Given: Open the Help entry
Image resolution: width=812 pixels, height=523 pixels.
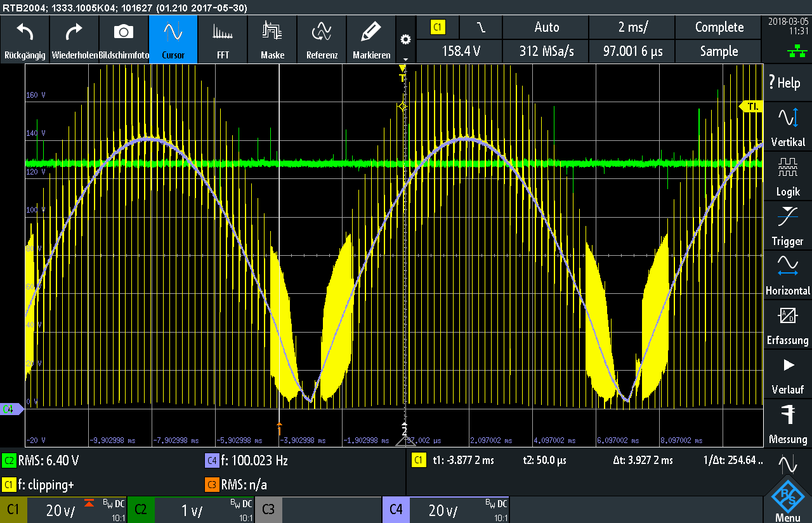Looking at the screenshot, I should coord(787,83).
